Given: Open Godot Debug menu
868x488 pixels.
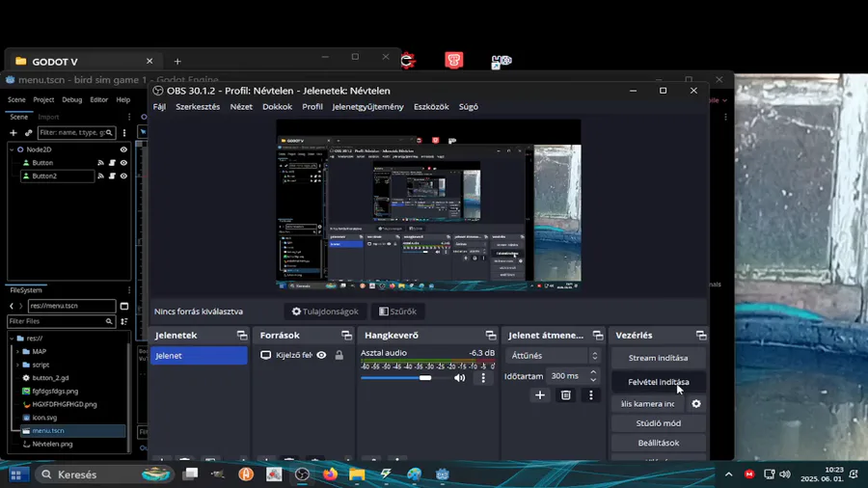Looking at the screenshot, I should [x=72, y=99].
